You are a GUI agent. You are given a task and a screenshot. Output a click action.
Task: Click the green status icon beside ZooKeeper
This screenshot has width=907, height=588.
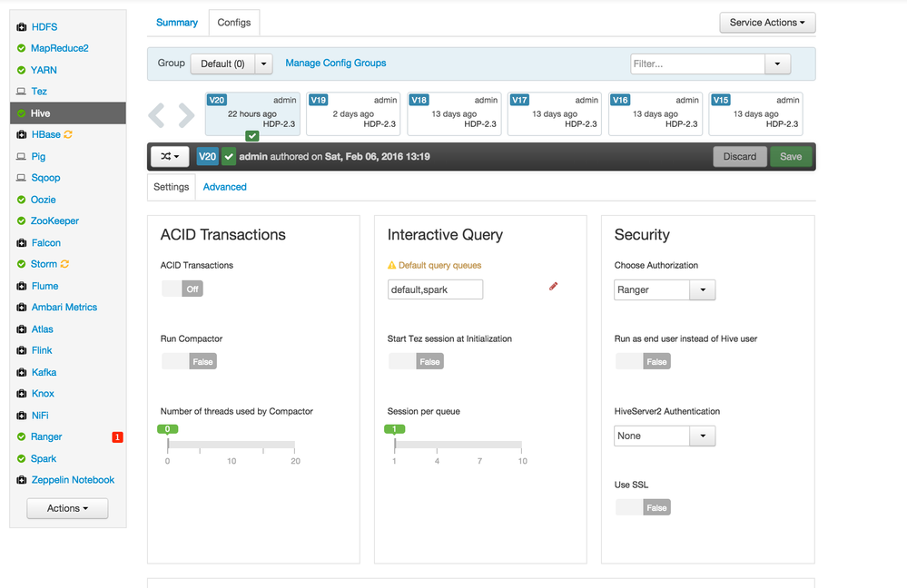click(22, 220)
